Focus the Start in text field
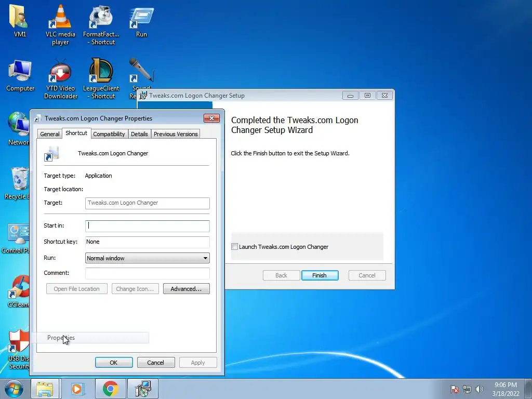 [147, 226]
